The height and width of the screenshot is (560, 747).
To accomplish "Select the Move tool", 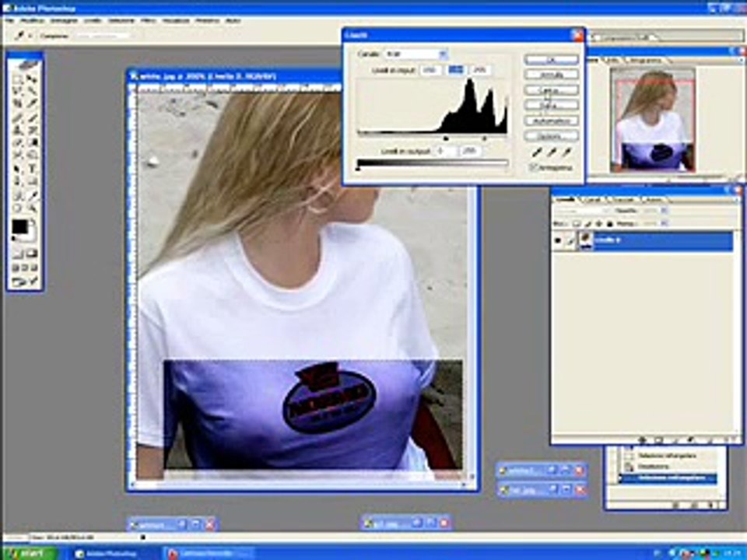I will (33, 79).
